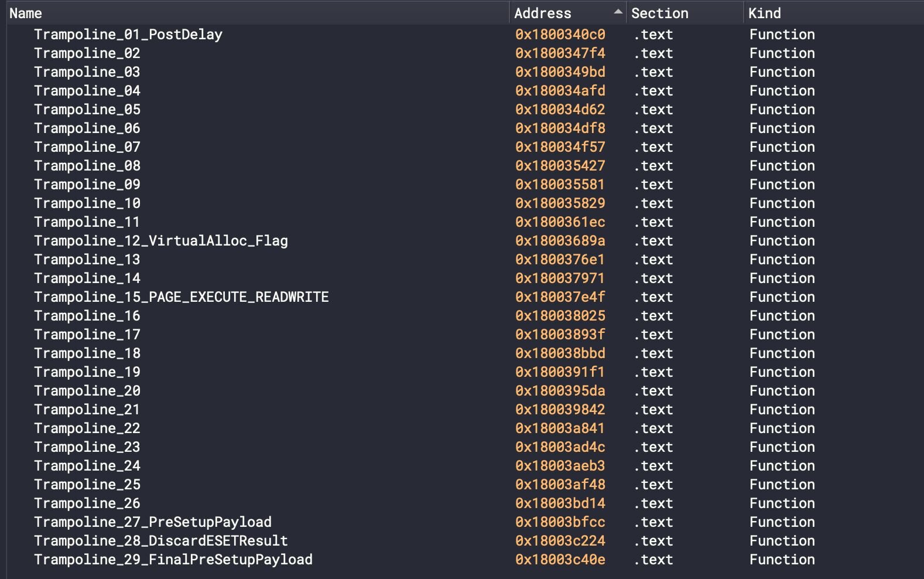The image size is (924, 579).
Task: Click .text section of Trampoline_05 row
Action: click(x=653, y=110)
